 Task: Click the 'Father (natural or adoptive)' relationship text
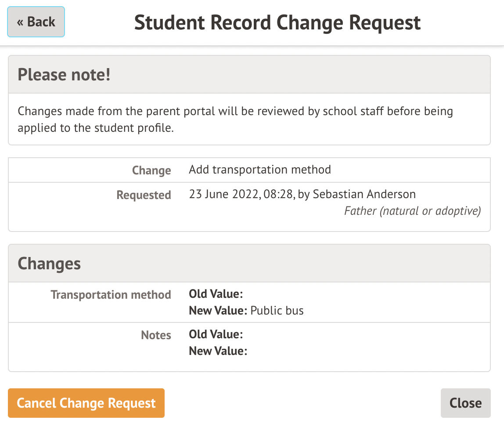click(412, 211)
